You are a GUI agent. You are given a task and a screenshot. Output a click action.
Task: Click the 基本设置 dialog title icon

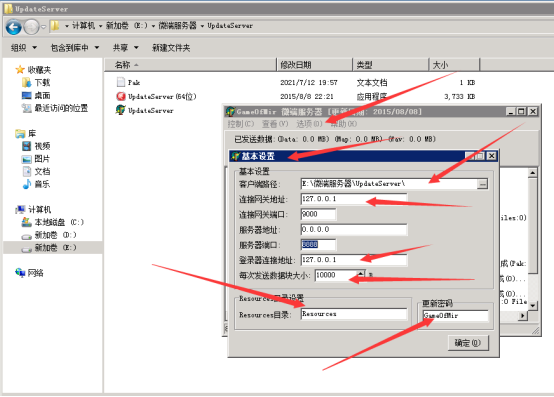[236, 156]
